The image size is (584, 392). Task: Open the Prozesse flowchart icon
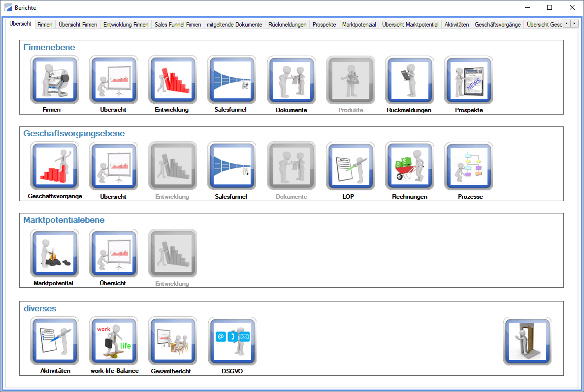(468, 166)
